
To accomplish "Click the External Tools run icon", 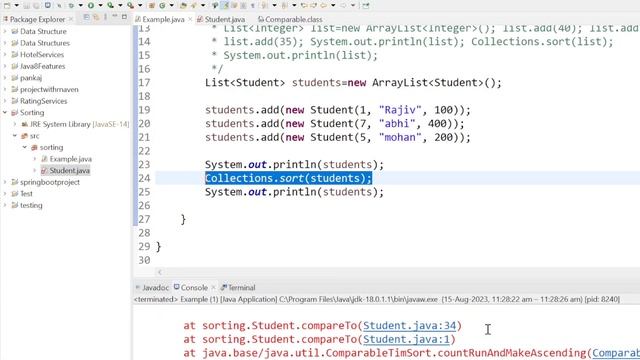I will pos(130,5).
